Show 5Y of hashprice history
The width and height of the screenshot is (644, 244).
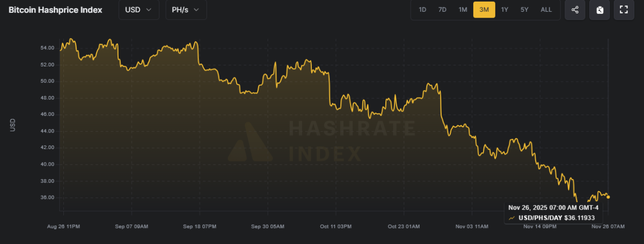[524, 10]
